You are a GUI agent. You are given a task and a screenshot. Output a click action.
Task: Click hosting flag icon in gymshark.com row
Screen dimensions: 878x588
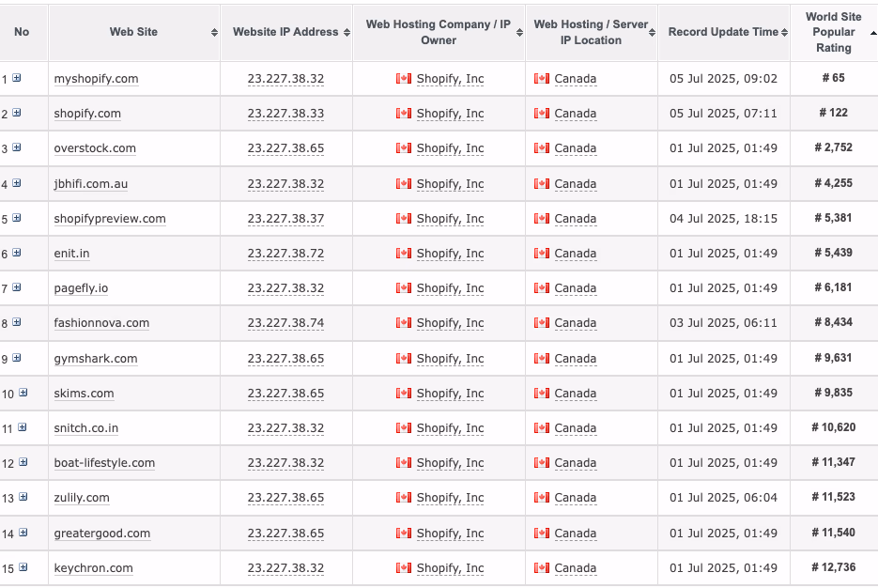click(404, 359)
